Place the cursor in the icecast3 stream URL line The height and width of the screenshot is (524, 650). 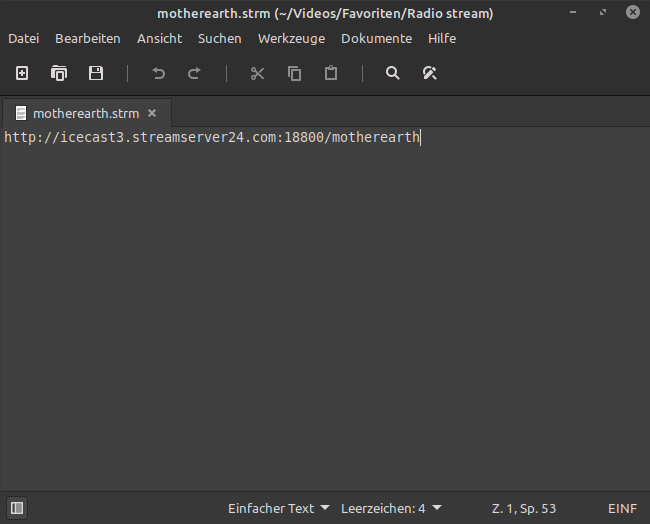212,137
